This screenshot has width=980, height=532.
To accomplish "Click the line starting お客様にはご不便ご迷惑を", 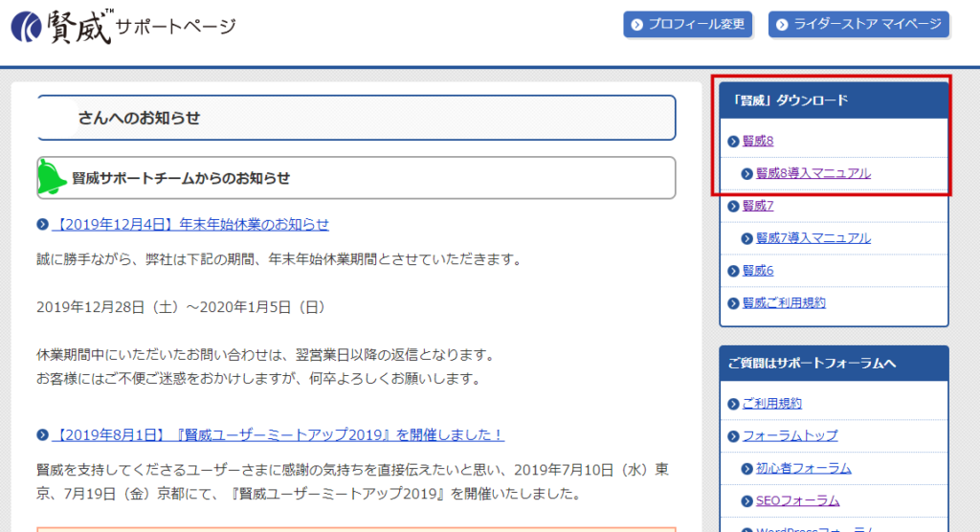I will [259, 379].
